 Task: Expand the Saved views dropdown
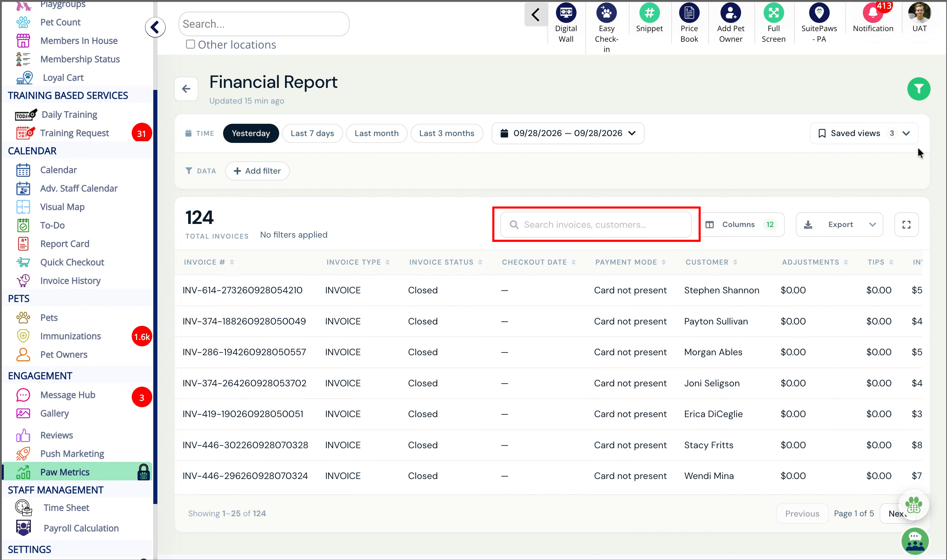tap(864, 133)
